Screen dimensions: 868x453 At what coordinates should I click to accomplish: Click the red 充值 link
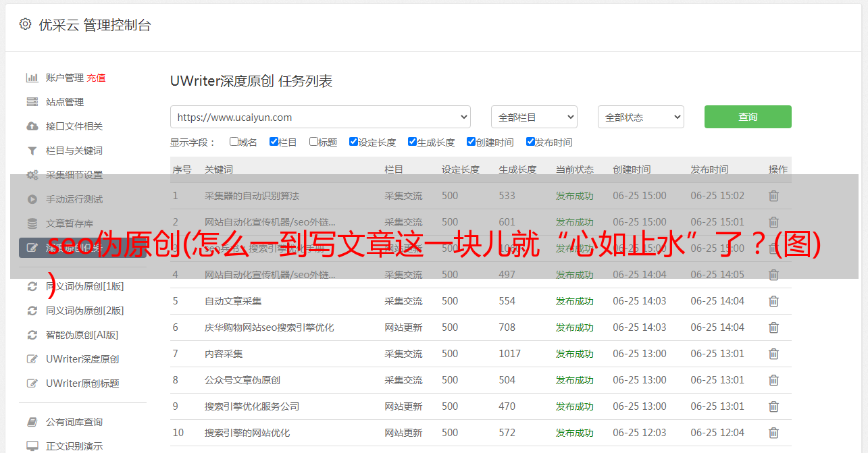pyautogui.click(x=96, y=78)
